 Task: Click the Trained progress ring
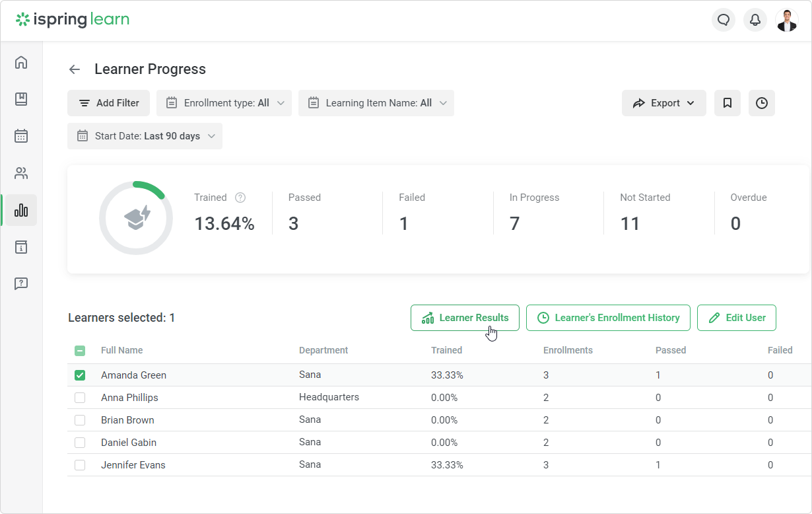[136, 218]
